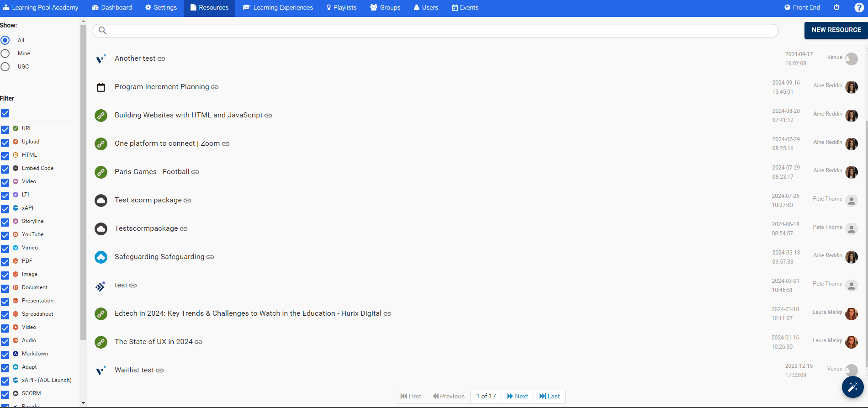This screenshot has height=408, width=868.
Task: Click the Previous page button
Action: point(449,397)
